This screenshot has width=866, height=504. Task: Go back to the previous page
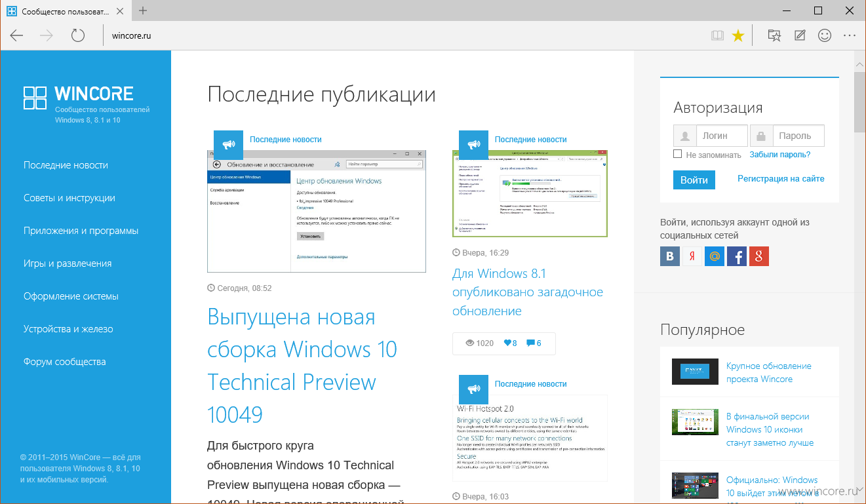17,35
